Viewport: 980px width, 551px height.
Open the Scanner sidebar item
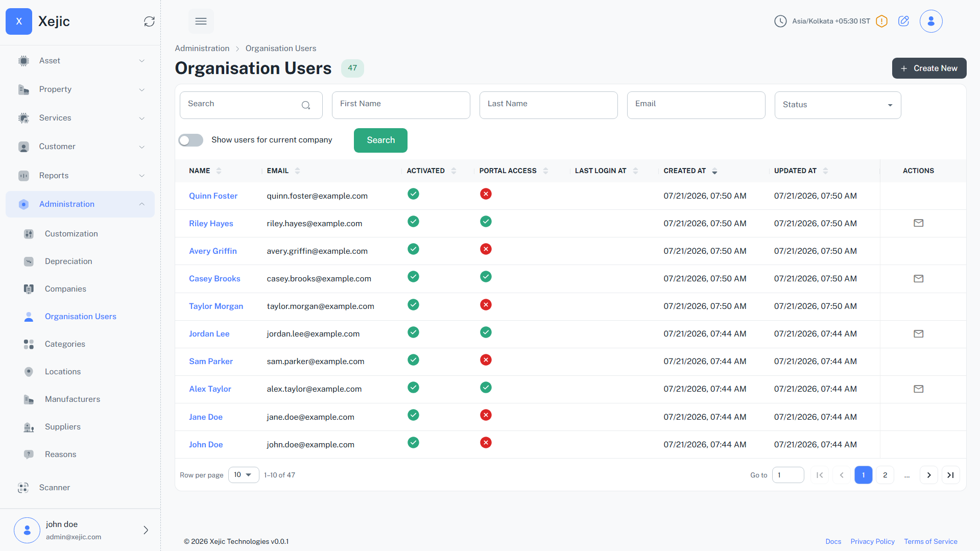(54, 488)
